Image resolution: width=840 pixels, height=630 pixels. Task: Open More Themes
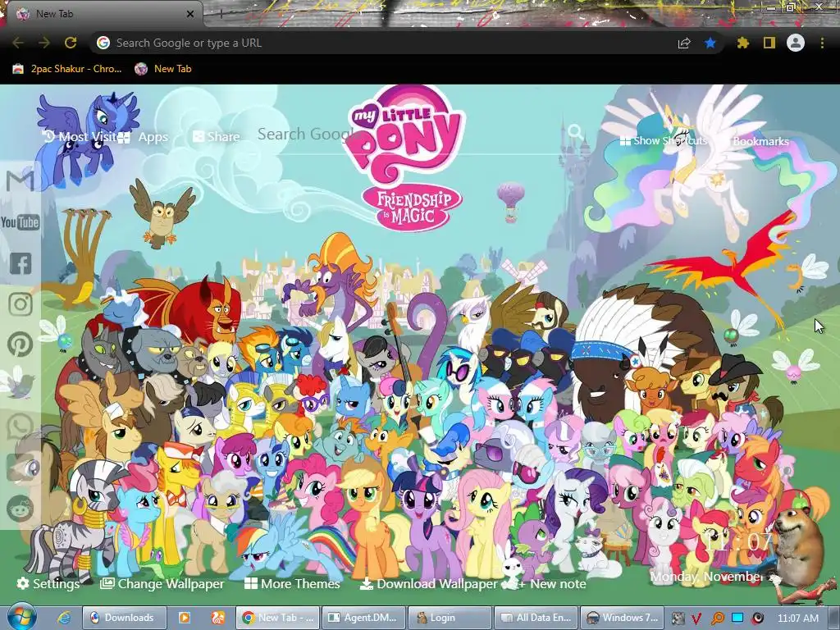coord(292,583)
